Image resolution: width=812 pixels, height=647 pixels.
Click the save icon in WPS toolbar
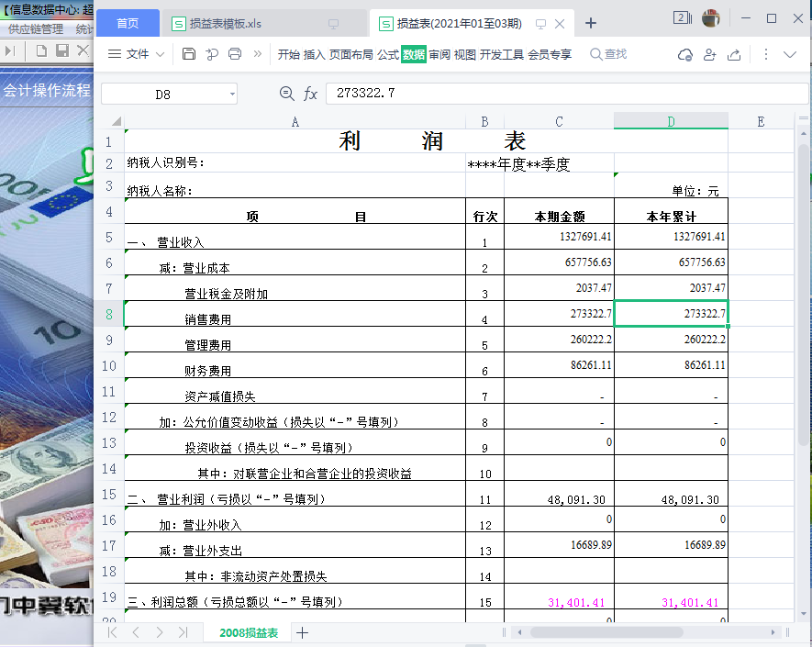[x=189, y=54]
